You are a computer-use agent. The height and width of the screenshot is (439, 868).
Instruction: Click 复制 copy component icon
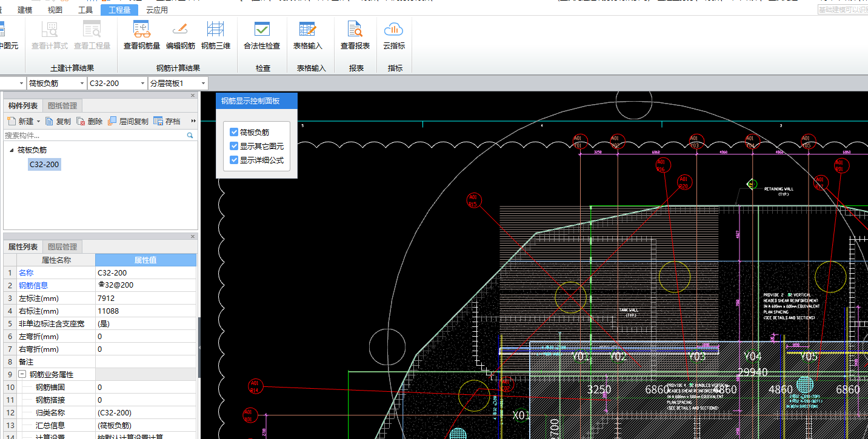[x=50, y=121]
